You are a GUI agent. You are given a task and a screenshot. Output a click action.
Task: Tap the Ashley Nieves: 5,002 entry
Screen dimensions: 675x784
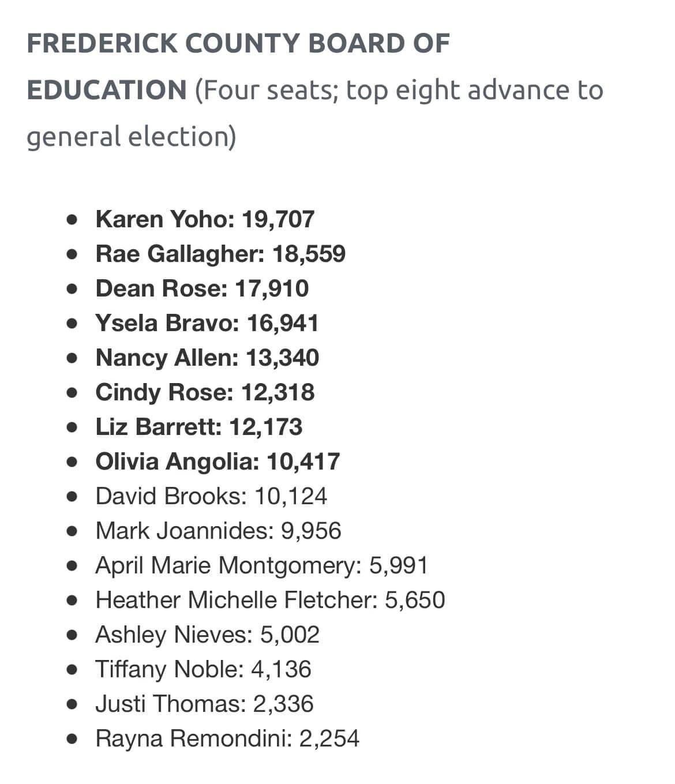pos(207,635)
